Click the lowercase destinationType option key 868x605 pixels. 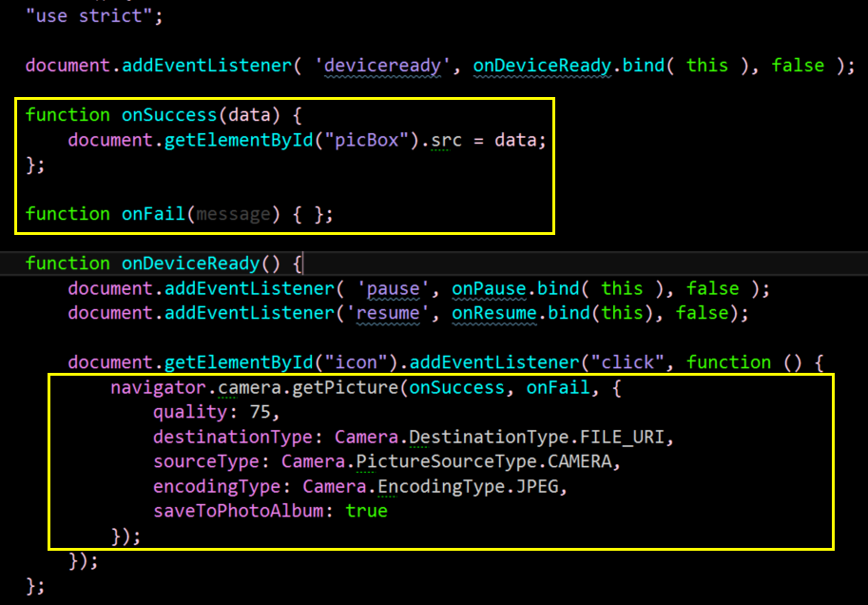(x=233, y=438)
